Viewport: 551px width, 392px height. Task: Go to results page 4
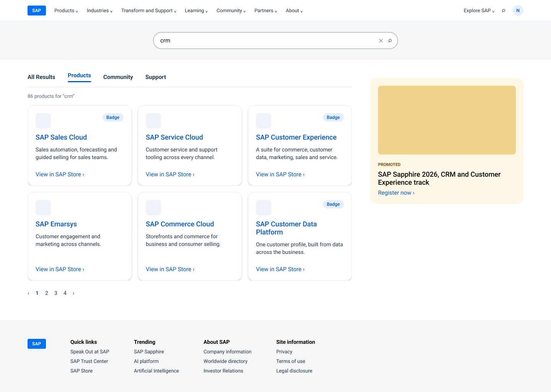[x=65, y=293]
